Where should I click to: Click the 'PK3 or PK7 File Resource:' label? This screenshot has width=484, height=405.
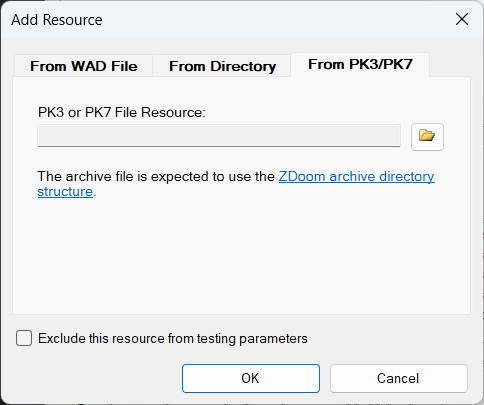122,112
